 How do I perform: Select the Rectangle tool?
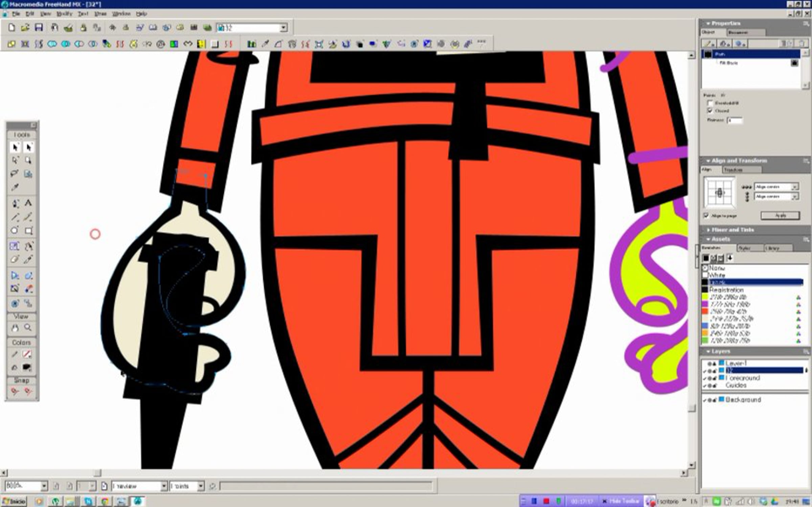[x=28, y=231]
